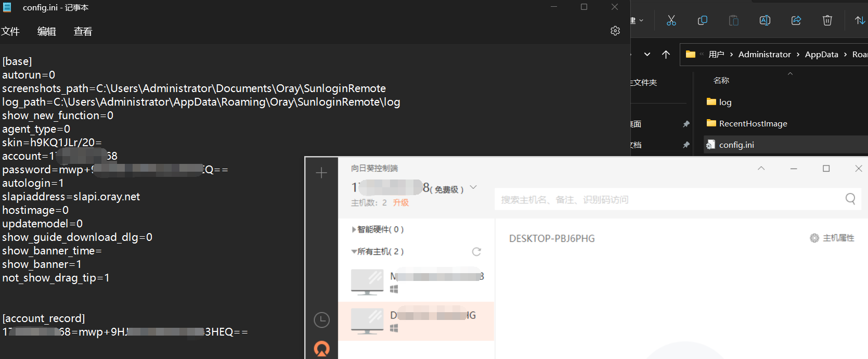Expand the 智能硬件(0) group

click(x=378, y=229)
